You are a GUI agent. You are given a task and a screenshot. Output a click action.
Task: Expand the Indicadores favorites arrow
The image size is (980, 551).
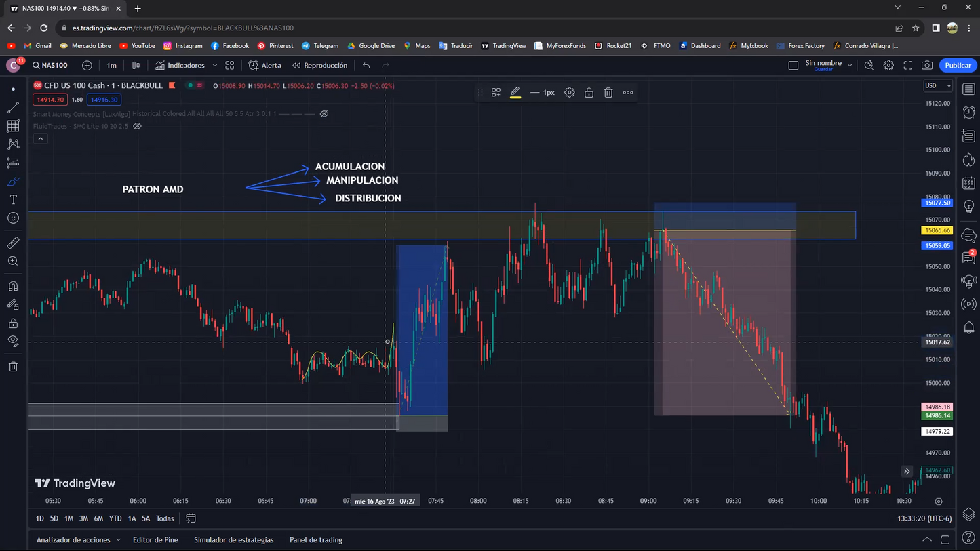[214, 65]
